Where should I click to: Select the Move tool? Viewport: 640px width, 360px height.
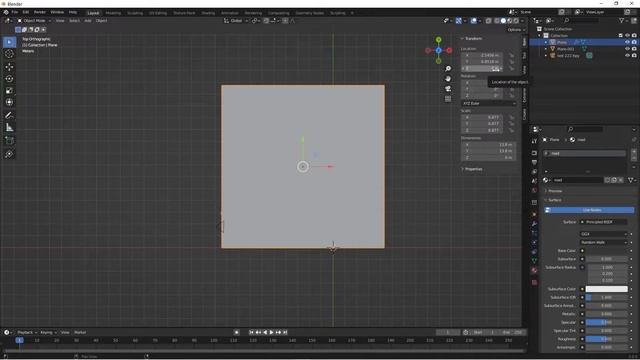coord(9,67)
